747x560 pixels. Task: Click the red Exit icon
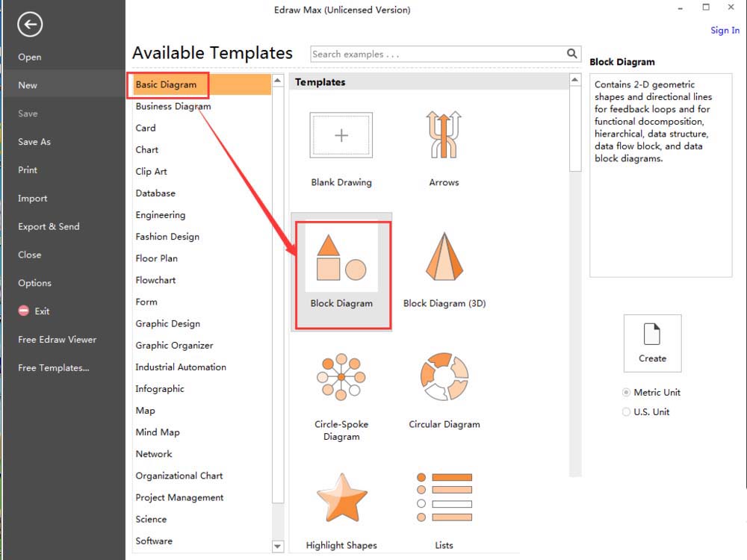pyautogui.click(x=24, y=311)
